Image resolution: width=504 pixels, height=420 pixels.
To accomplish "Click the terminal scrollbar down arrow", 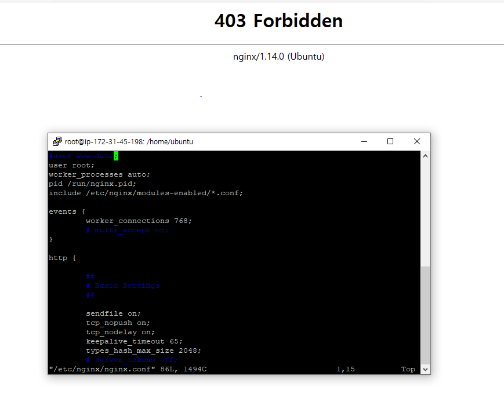I will (425, 369).
